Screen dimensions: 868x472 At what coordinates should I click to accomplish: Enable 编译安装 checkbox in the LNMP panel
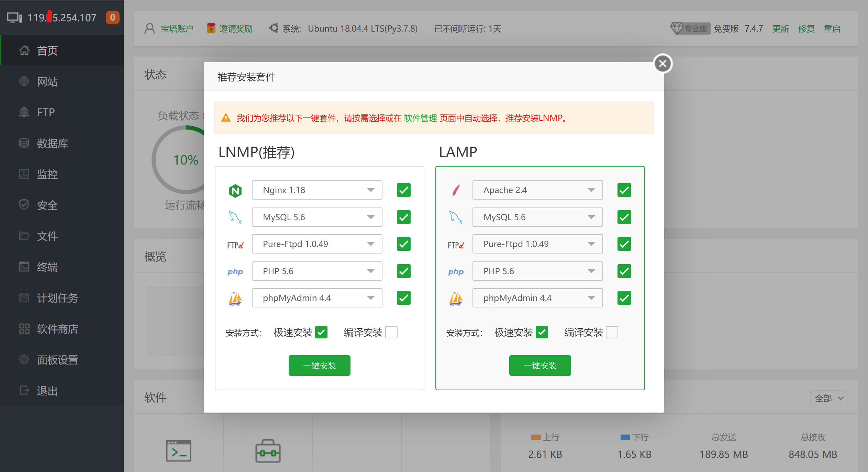[391, 332]
